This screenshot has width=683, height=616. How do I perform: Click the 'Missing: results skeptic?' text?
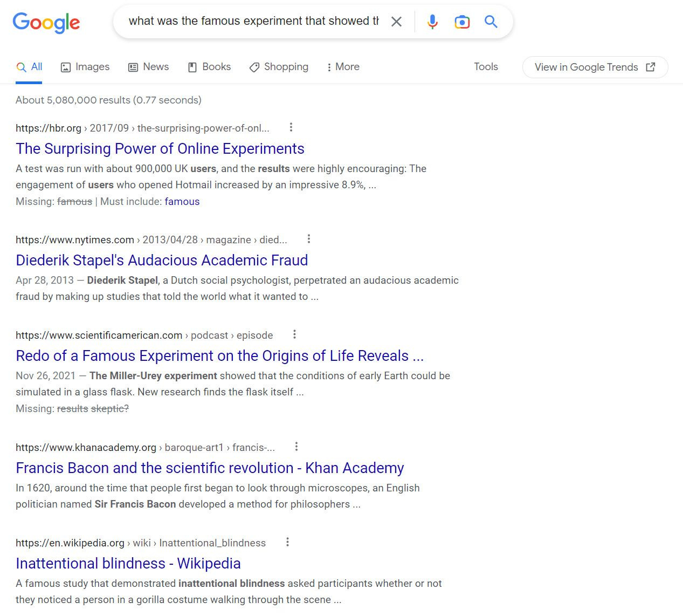point(72,409)
